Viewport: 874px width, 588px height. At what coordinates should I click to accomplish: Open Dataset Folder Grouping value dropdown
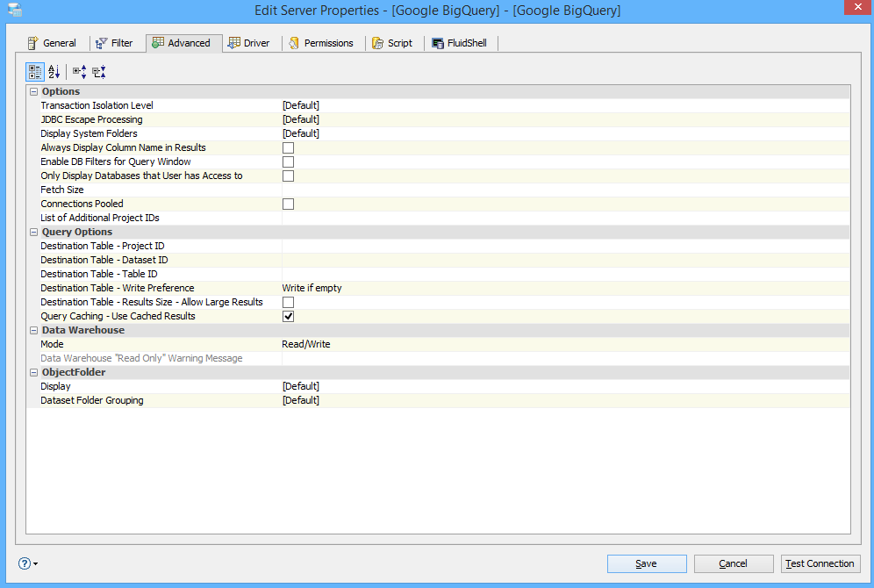point(566,400)
